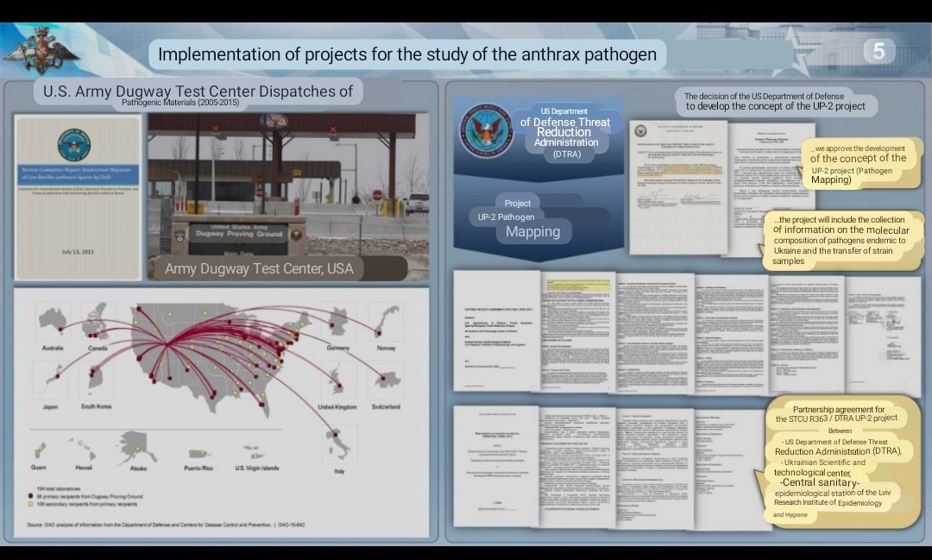932x560 pixels.
Task: Select the Japan map tile
Action: click(x=51, y=381)
